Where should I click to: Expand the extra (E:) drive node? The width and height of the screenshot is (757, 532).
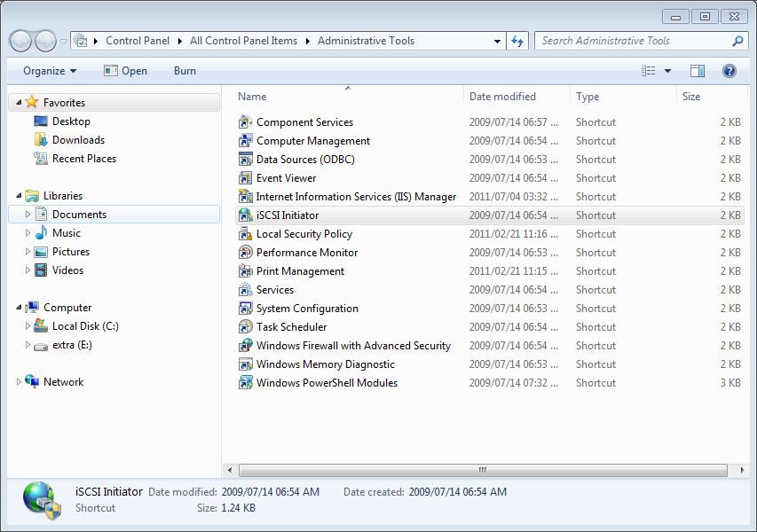(x=28, y=344)
